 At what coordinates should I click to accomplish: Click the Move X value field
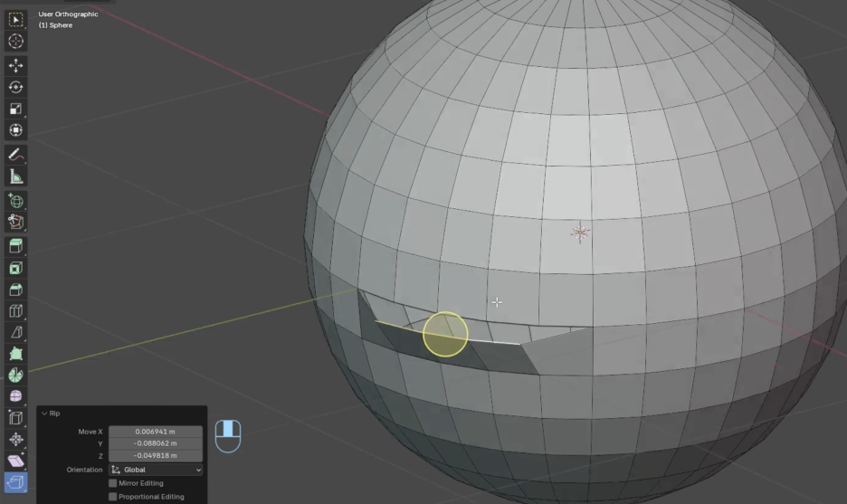pos(156,432)
